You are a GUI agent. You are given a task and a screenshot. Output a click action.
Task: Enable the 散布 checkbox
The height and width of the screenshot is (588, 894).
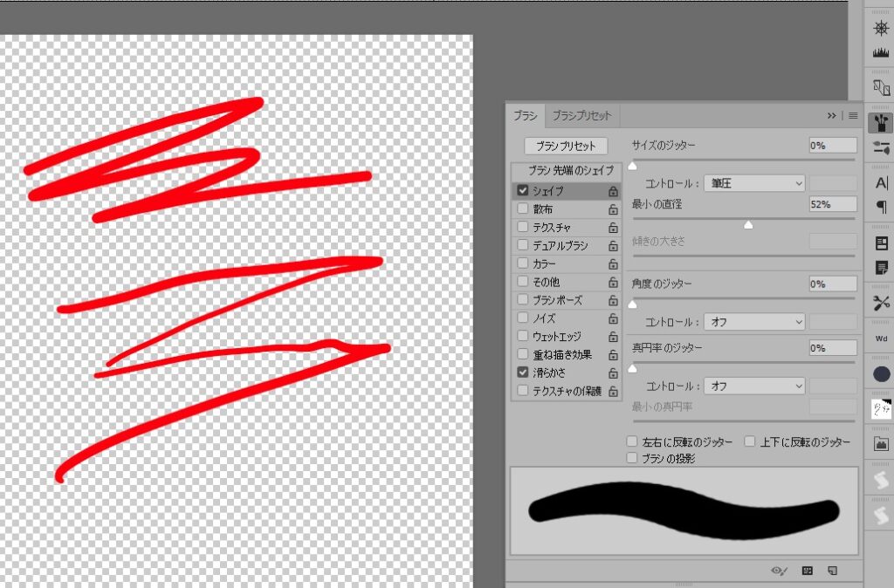(523, 209)
